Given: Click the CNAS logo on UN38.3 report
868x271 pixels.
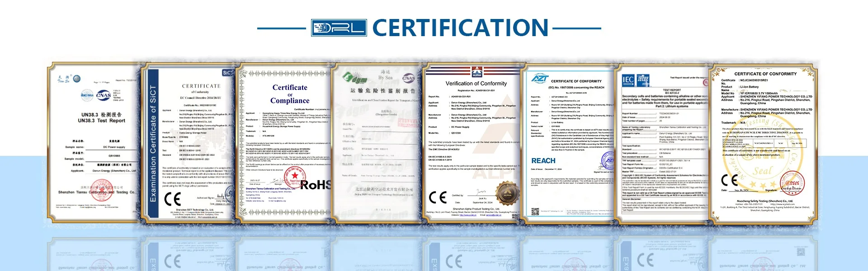Looking at the screenshot, I should (104, 95).
